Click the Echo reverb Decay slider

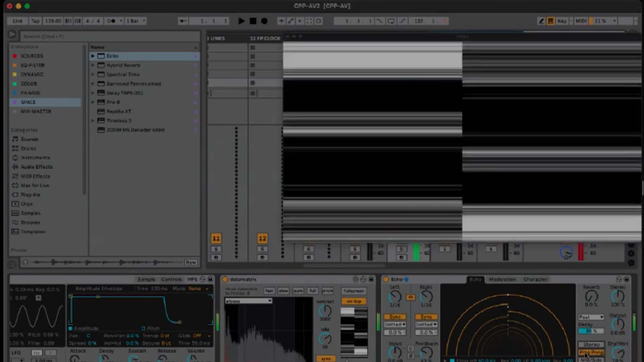tap(591, 331)
